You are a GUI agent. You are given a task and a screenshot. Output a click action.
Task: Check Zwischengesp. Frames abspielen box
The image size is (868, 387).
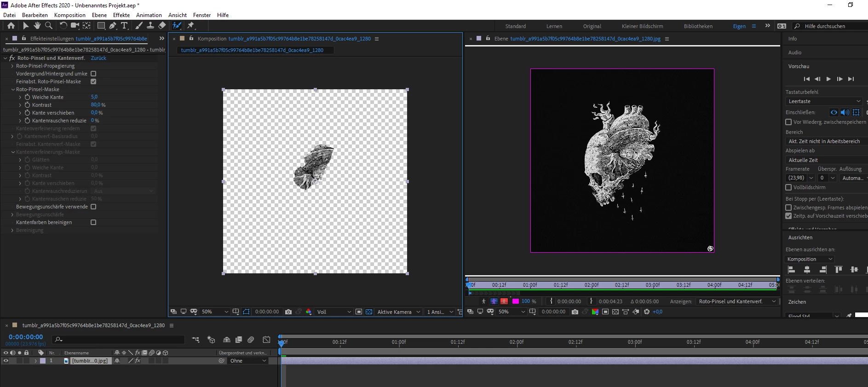click(x=788, y=208)
